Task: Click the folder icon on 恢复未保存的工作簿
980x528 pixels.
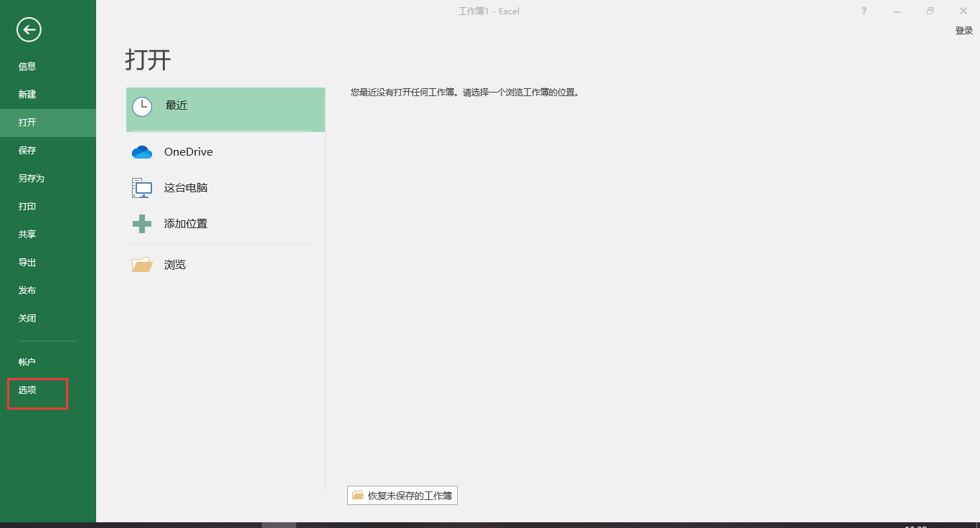Action: [x=359, y=495]
